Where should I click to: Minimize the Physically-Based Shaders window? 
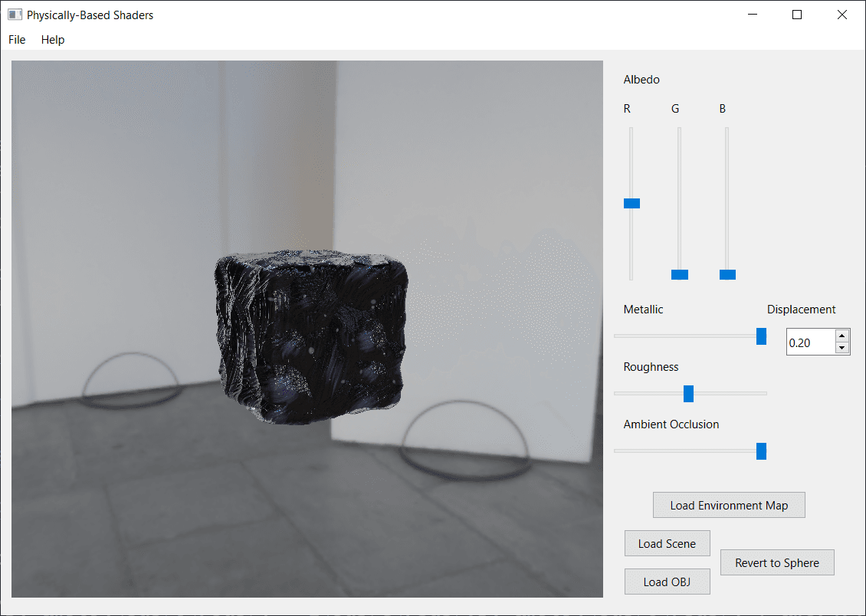753,15
